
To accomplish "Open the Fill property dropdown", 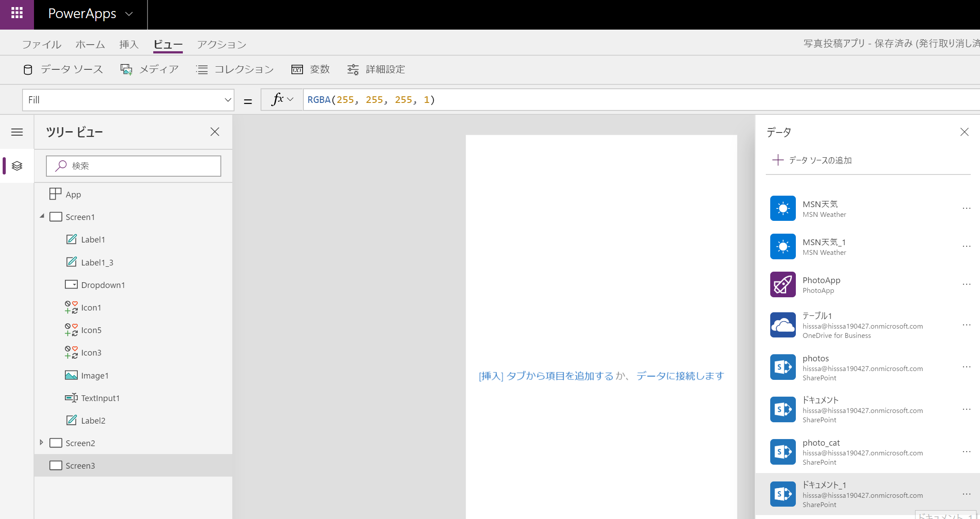I will tap(227, 100).
